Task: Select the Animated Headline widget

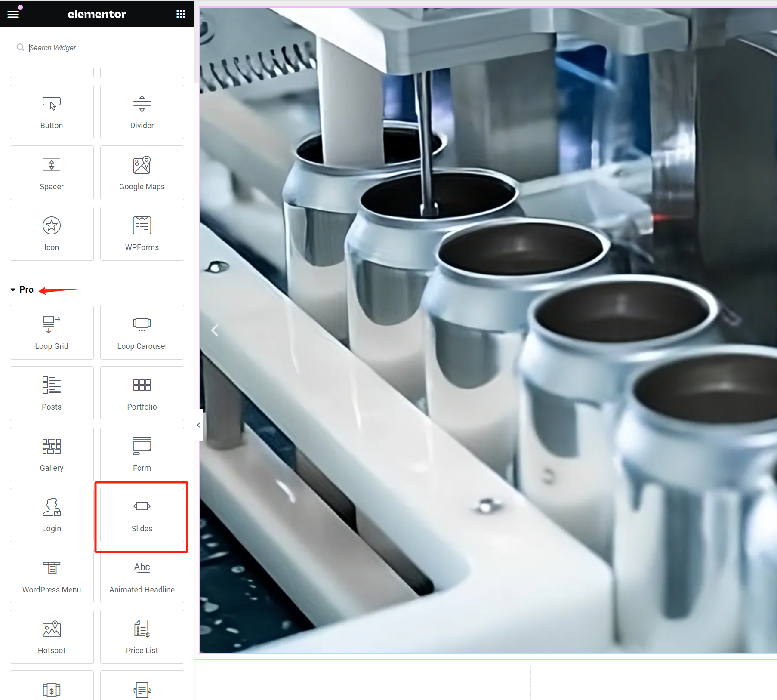Action: [142, 576]
